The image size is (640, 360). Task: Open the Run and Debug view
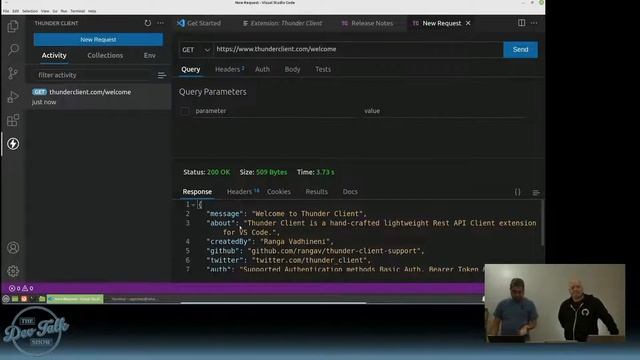(13, 97)
